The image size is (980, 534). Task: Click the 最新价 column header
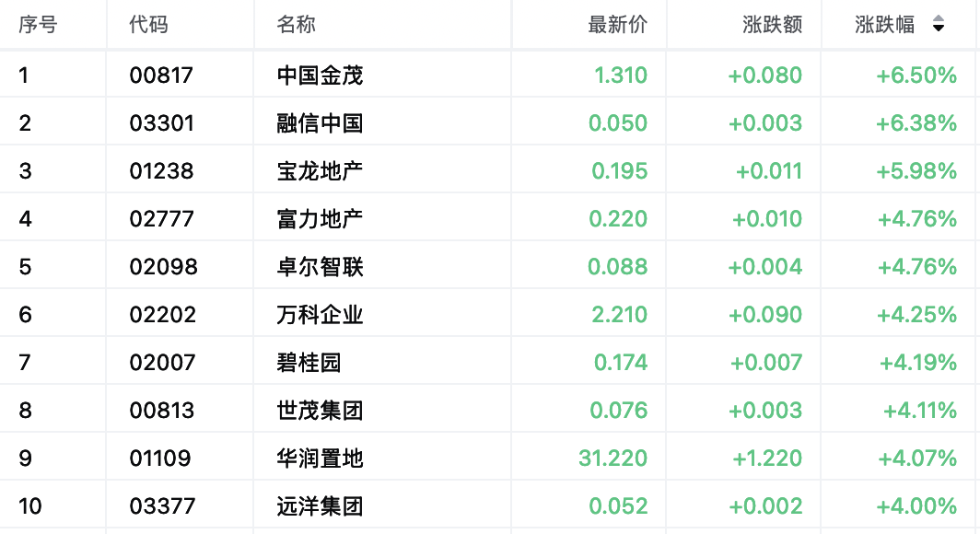(617, 24)
